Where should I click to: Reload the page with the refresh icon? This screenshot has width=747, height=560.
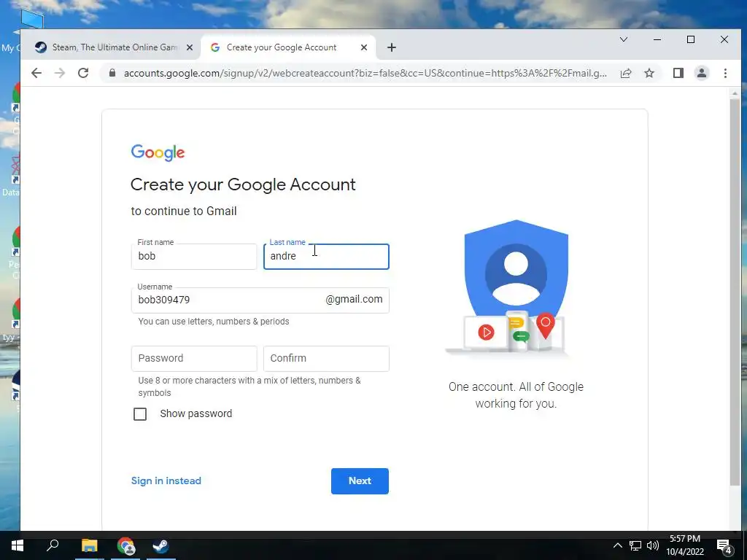[83, 73]
